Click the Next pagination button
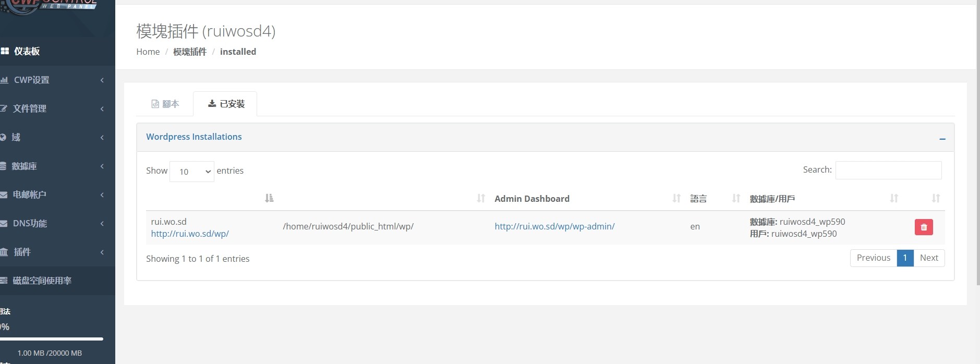 pos(929,258)
